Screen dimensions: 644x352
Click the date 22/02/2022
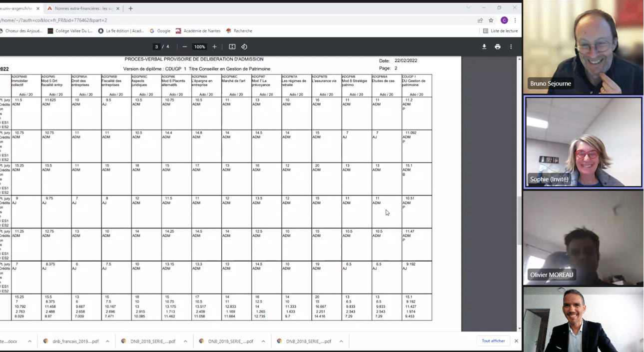click(x=406, y=60)
